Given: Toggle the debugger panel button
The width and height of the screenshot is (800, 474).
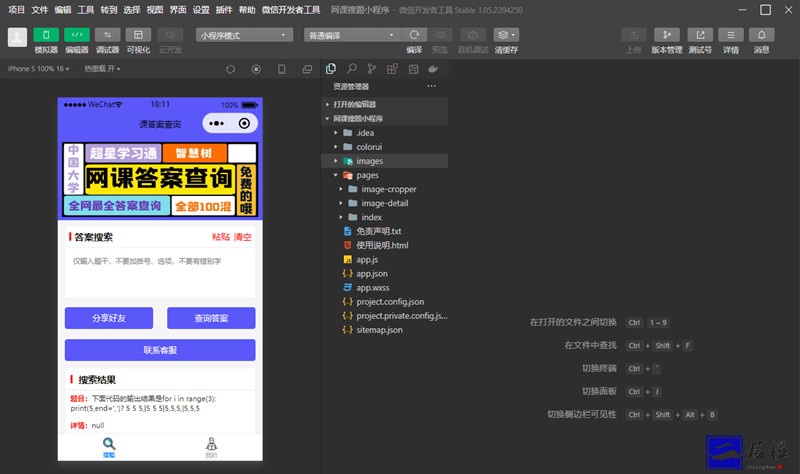Looking at the screenshot, I should pyautogui.click(x=108, y=35).
